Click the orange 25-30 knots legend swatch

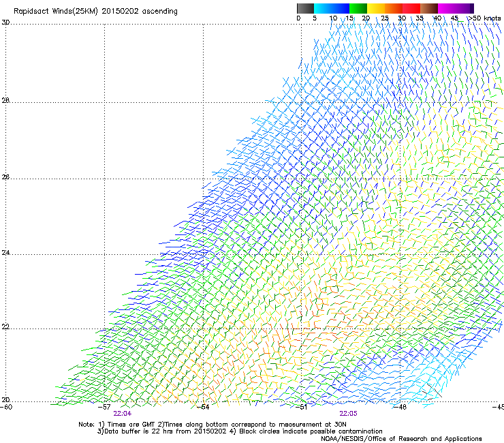tap(394, 8)
